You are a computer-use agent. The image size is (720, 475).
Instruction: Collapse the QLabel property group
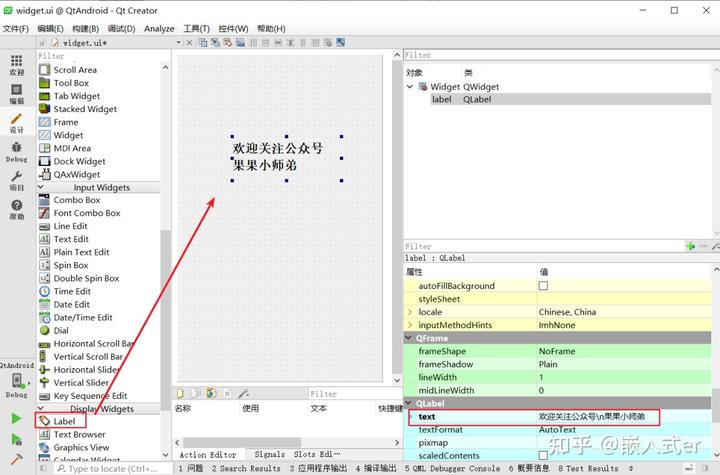408,403
